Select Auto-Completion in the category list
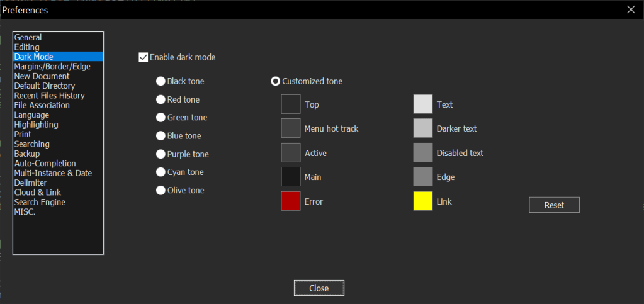The height and width of the screenshot is (304, 644). coord(45,164)
